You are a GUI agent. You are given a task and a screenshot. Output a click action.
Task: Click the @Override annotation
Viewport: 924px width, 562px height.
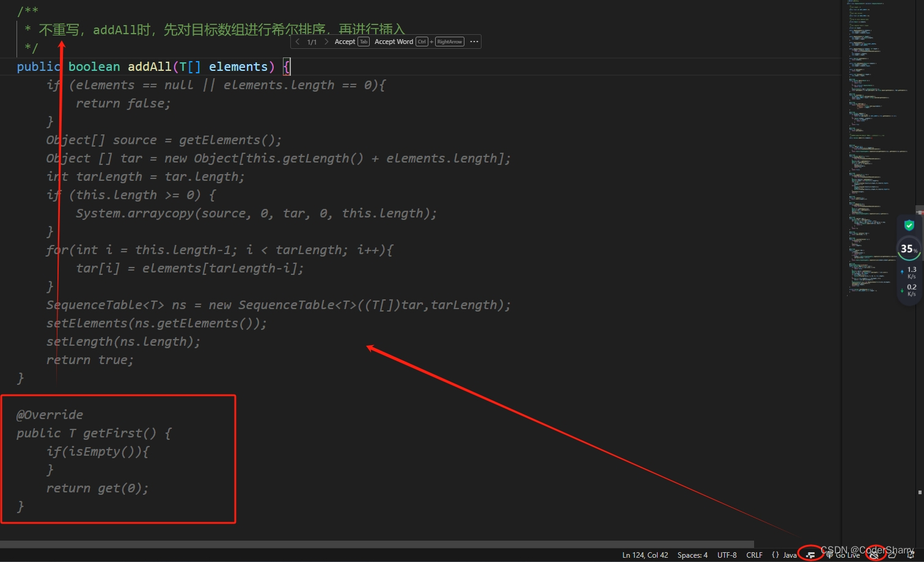click(x=50, y=415)
